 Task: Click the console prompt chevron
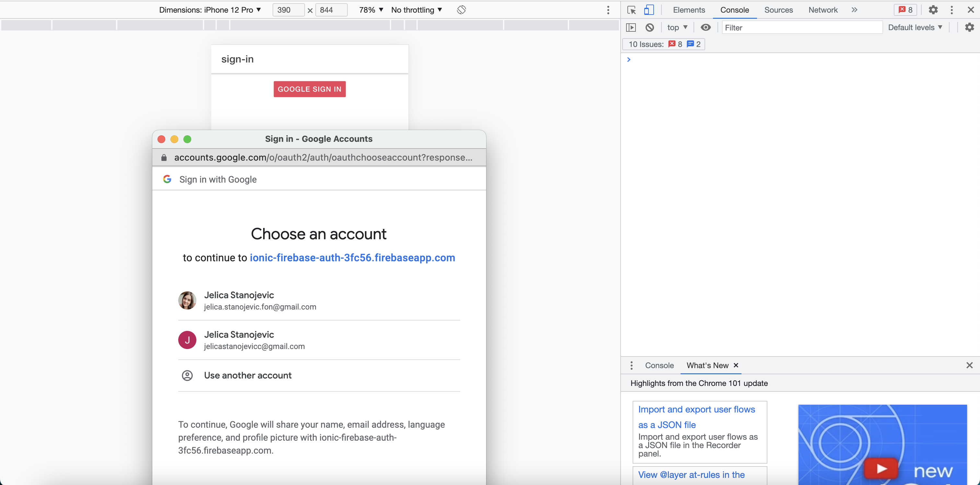click(x=629, y=60)
